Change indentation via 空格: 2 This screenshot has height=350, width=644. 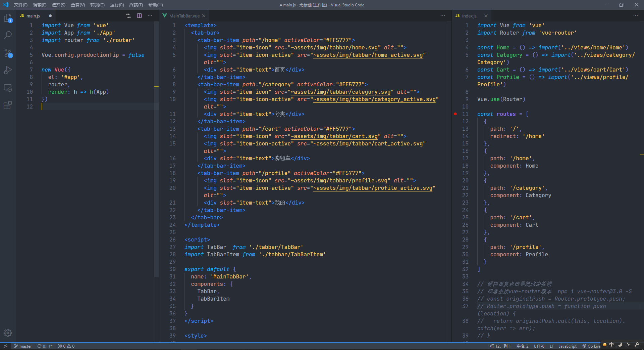[522, 346]
